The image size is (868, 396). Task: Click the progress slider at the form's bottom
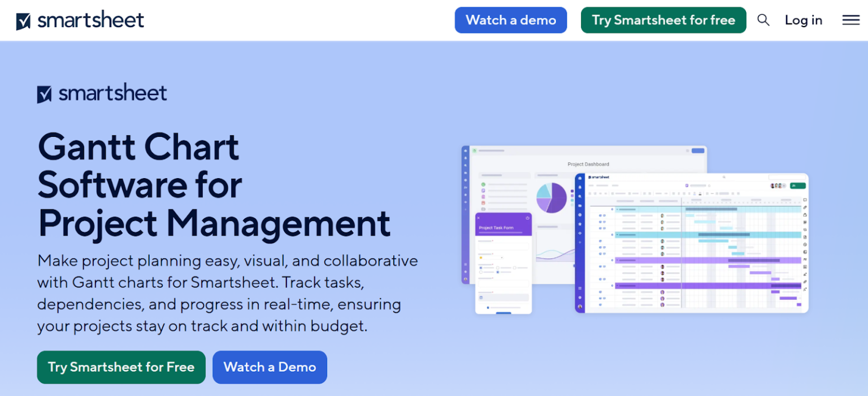(x=488, y=307)
